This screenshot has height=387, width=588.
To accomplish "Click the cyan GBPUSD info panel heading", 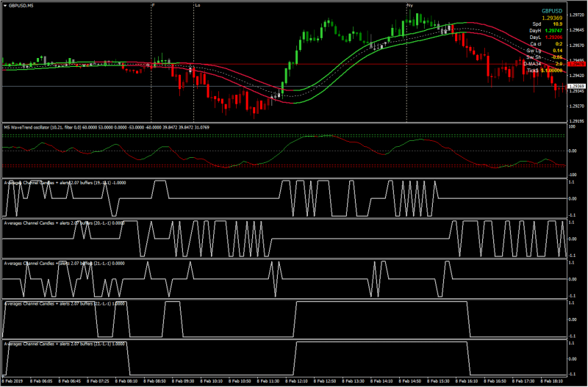I will (552, 11).
